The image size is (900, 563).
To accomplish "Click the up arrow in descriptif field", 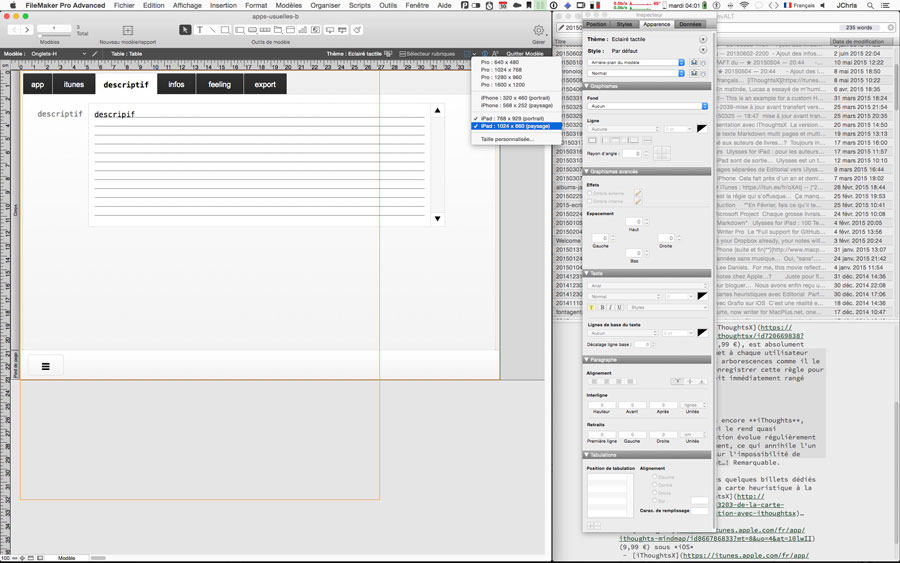I will [437, 110].
